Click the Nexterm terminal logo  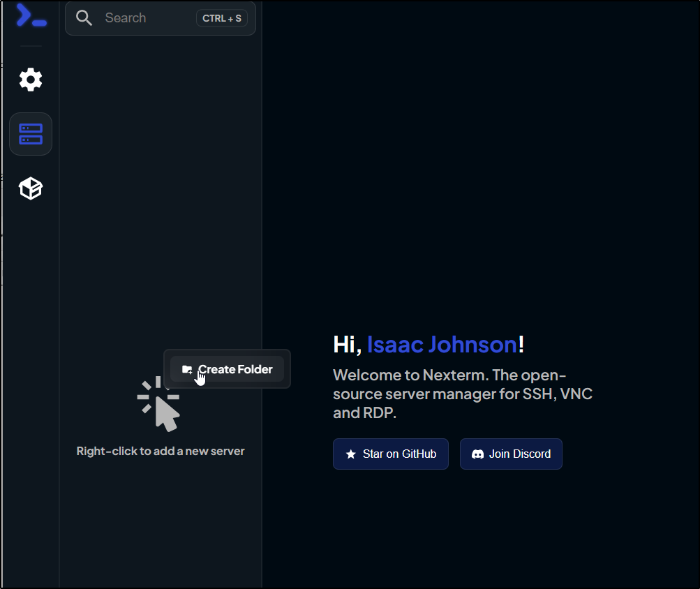coord(31,15)
